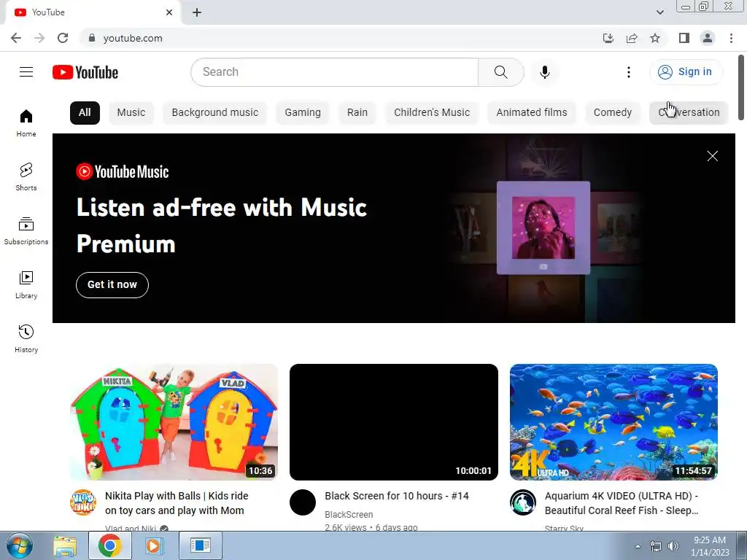Open the Nikita Play with Balls thumbnail

click(174, 422)
